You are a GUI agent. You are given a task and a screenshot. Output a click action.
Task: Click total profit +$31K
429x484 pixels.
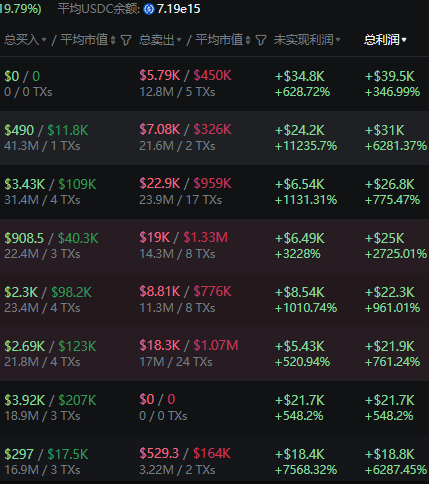[x=385, y=130]
